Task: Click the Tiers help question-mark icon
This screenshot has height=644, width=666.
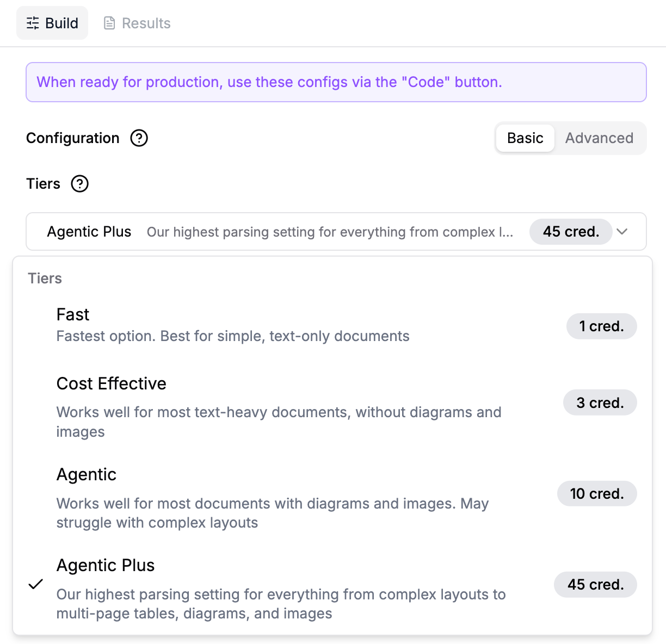Action: (x=80, y=184)
